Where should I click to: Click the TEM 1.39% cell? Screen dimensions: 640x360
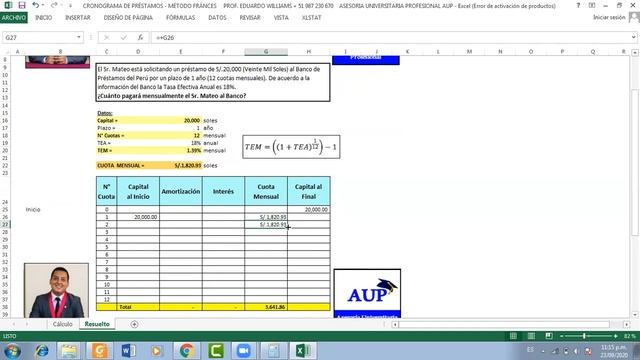click(x=180, y=151)
